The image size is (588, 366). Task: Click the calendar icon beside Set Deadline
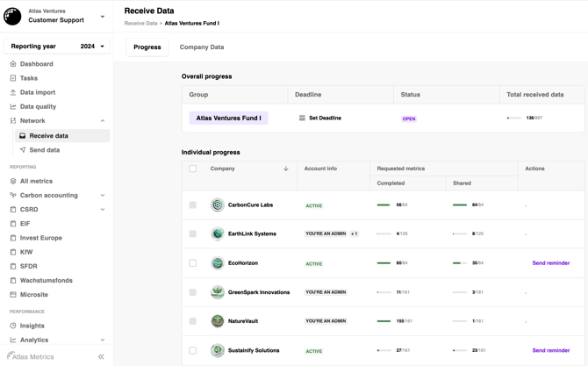click(302, 118)
